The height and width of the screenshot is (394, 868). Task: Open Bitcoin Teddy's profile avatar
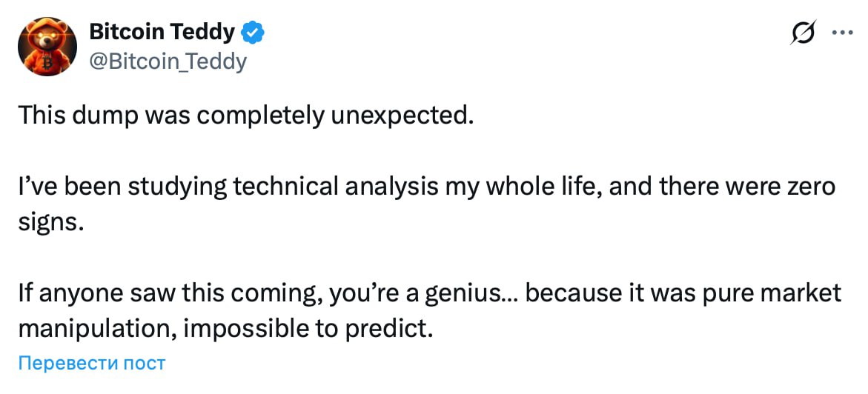(47, 46)
